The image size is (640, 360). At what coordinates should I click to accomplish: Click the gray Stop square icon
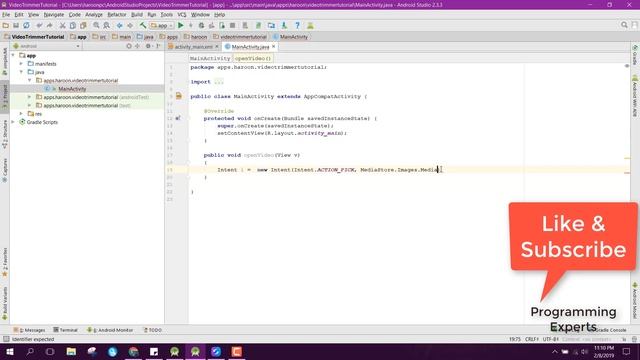232,25
